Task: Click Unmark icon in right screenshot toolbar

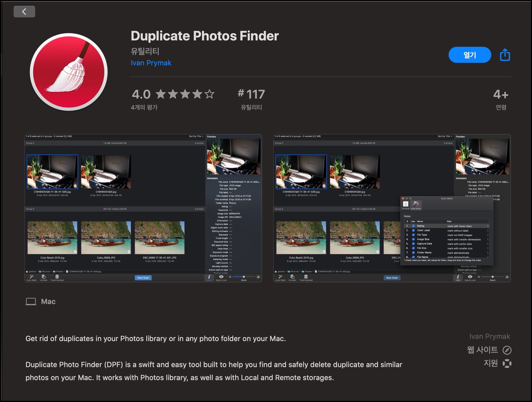Action: point(292,277)
